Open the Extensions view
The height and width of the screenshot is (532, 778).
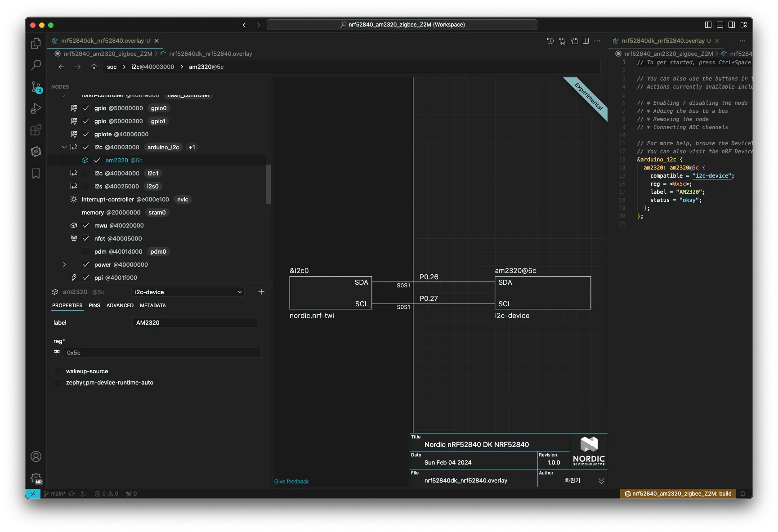[36, 130]
